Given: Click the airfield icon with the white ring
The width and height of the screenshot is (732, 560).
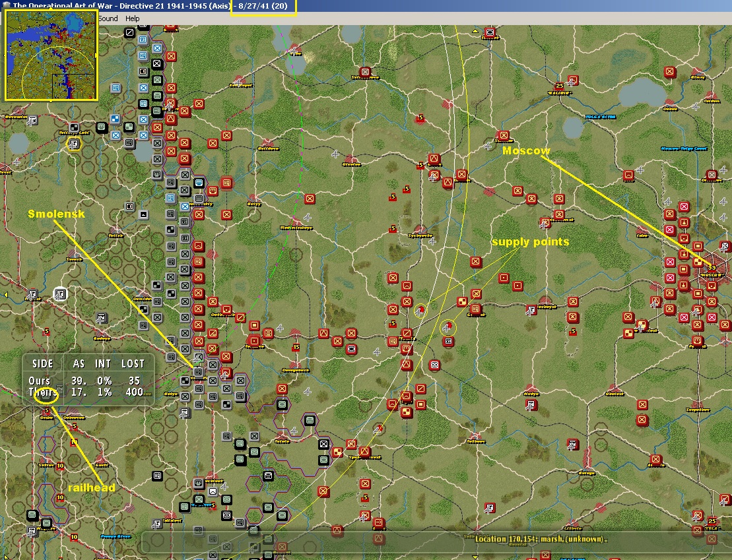Looking at the screenshot, I should point(60,294).
